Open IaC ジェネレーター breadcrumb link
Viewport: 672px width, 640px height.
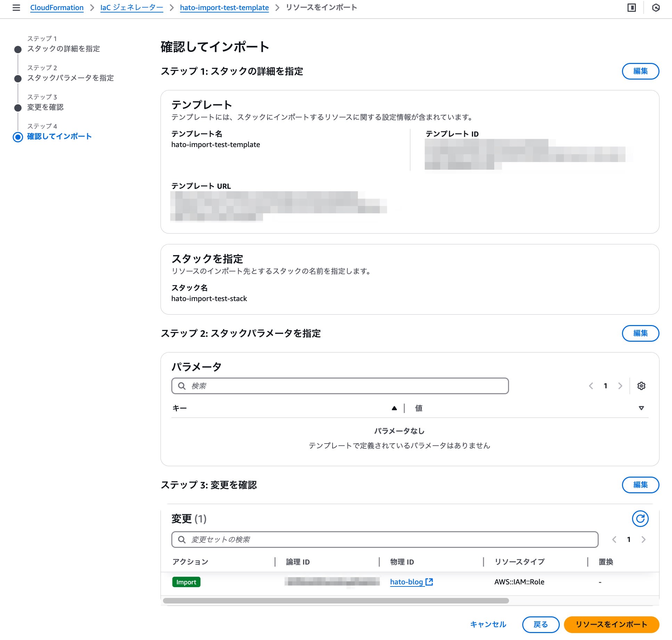tap(132, 8)
